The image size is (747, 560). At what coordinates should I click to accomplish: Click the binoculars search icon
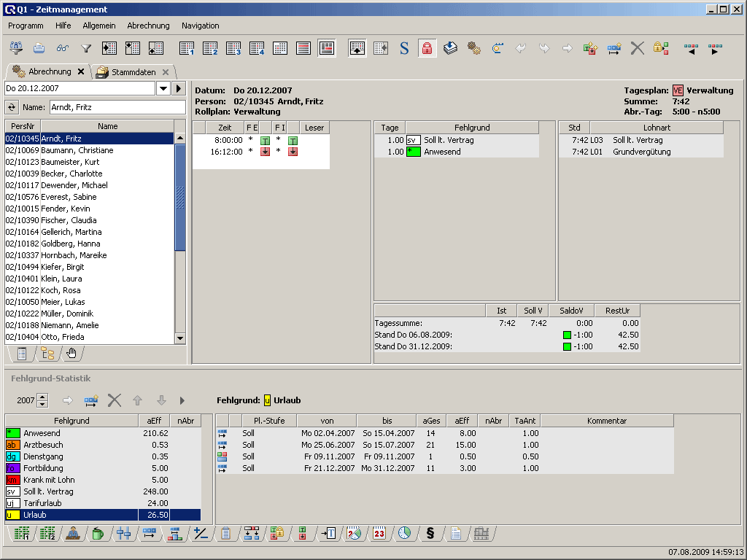point(62,49)
